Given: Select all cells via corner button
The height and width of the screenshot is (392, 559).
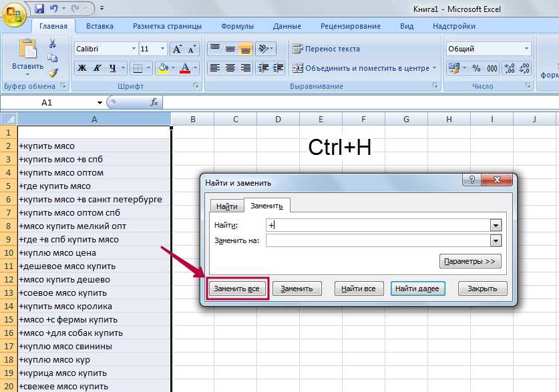Looking at the screenshot, I should click(9, 119).
